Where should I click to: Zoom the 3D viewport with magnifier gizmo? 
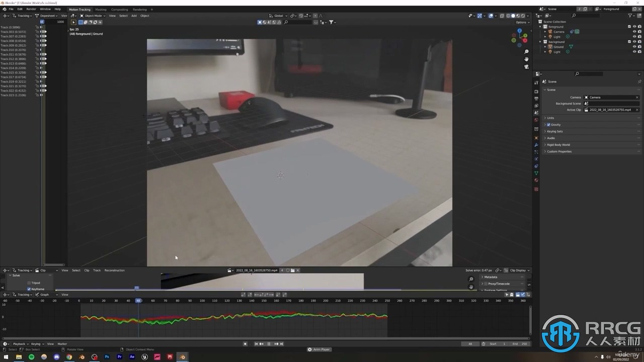click(x=526, y=52)
